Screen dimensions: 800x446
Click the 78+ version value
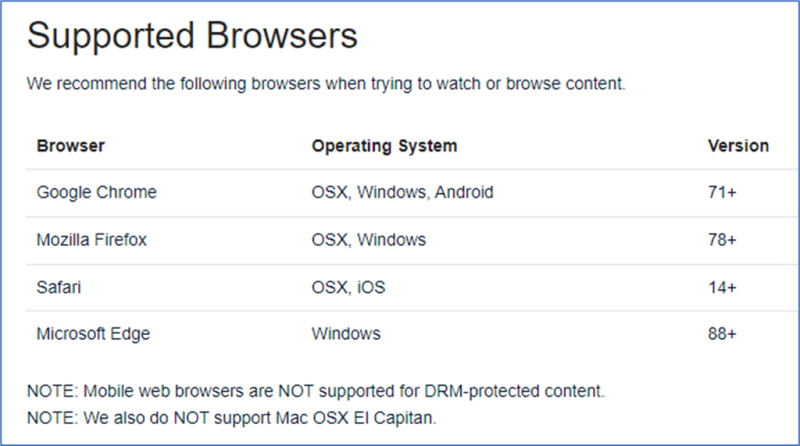pyautogui.click(x=722, y=239)
